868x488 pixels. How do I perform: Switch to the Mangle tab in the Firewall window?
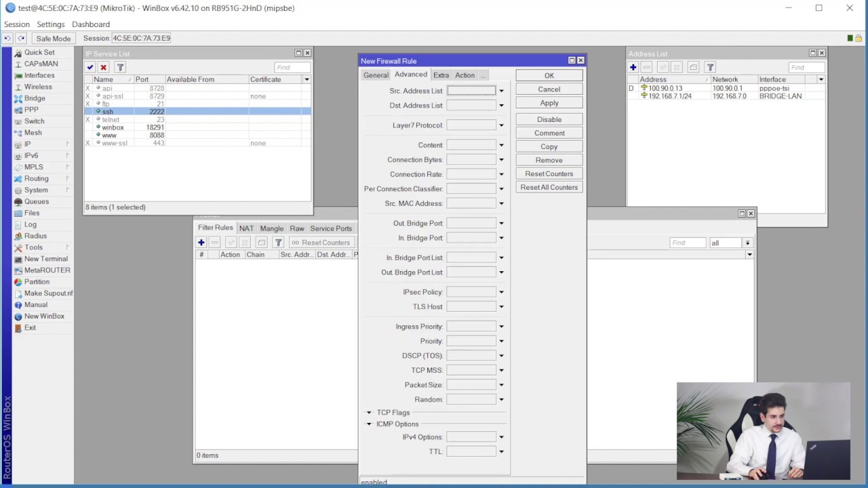pos(271,228)
